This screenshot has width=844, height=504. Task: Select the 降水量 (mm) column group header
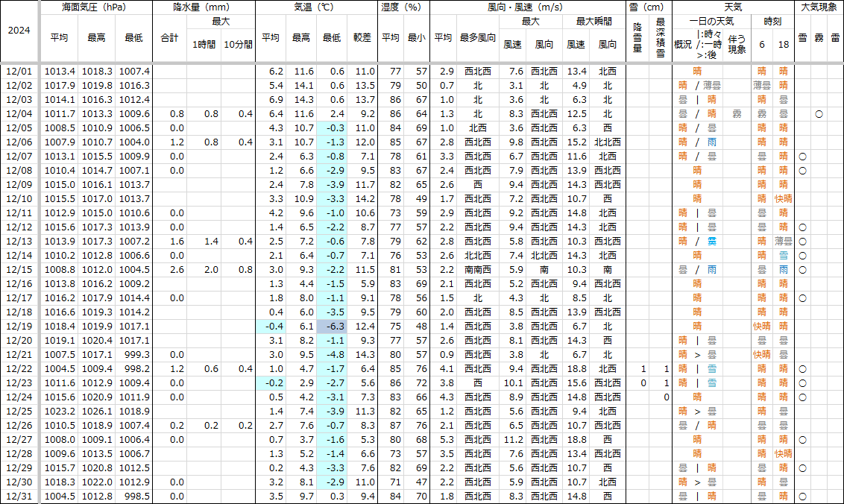tap(203, 7)
